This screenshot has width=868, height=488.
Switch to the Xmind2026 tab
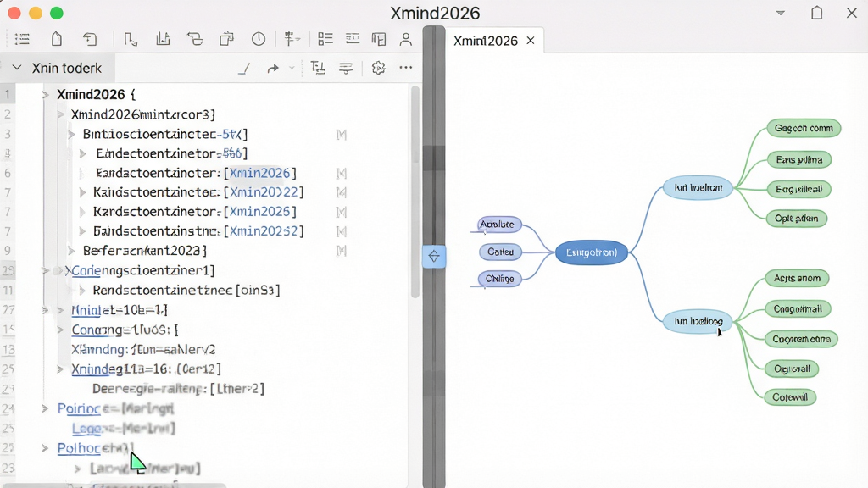(486, 41)
